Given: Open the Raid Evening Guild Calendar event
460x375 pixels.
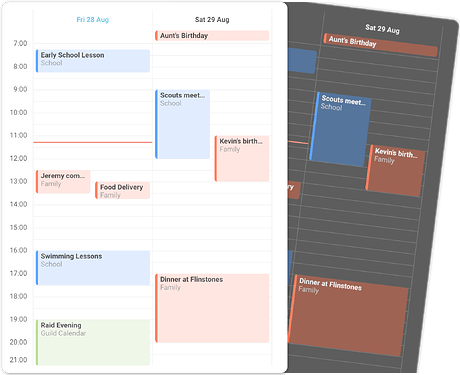Looking at the screenshot, I should pyautogui.click(x=93, y=342).
